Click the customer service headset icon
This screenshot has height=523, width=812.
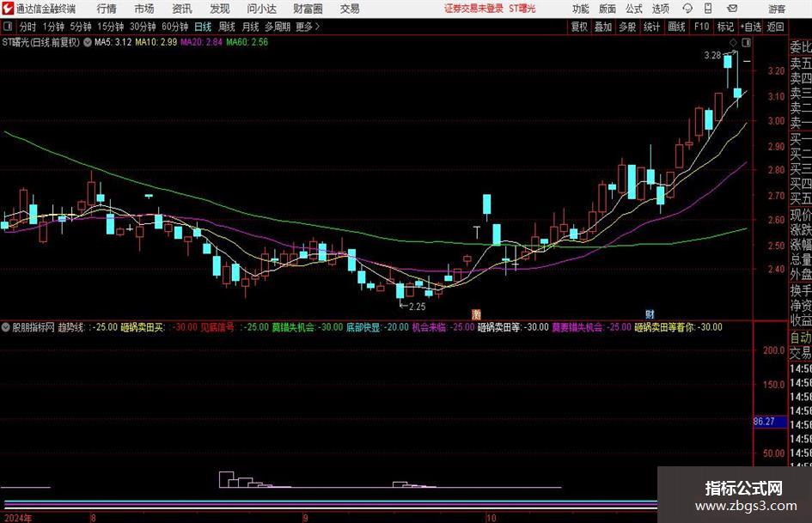687,9
